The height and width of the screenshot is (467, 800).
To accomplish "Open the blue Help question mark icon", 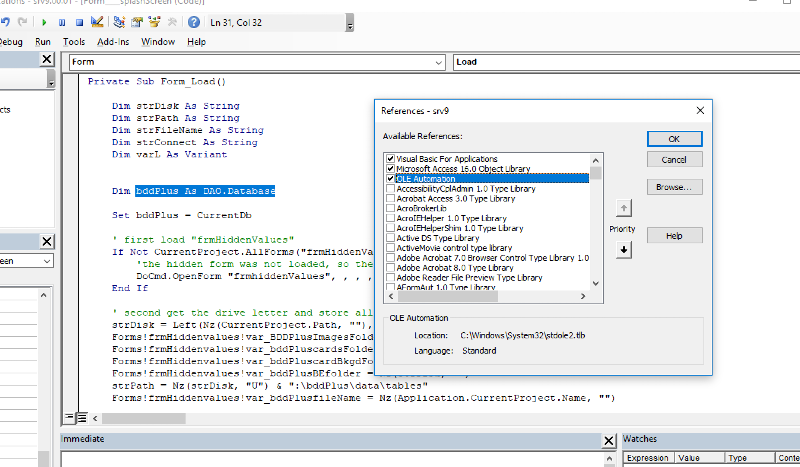I will pyautogui.click(x=193, y=22).
